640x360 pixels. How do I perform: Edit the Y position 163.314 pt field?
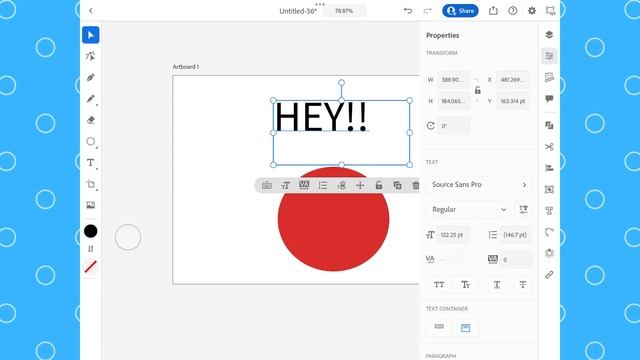click(513, 101)
